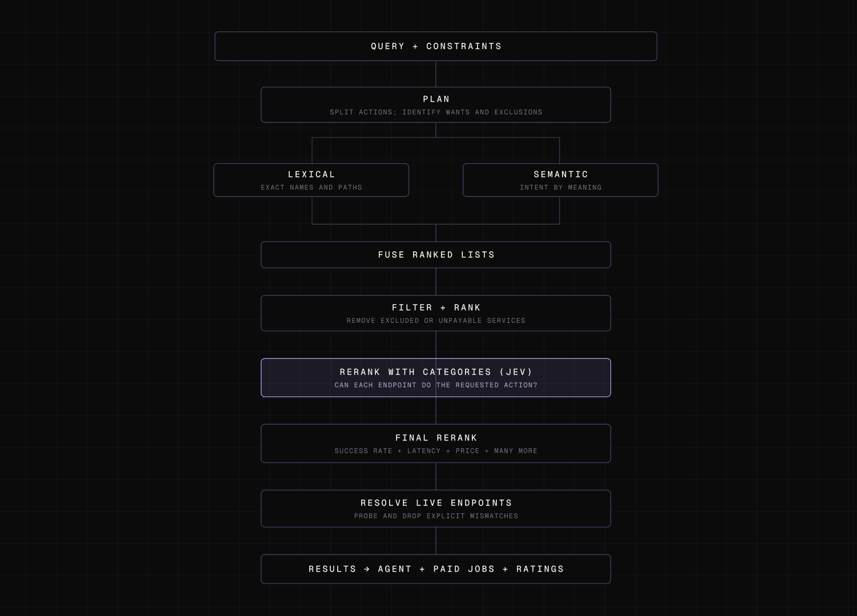Click the arrow symbol in Results node
The image size is (857, 616).
(367, 569)
